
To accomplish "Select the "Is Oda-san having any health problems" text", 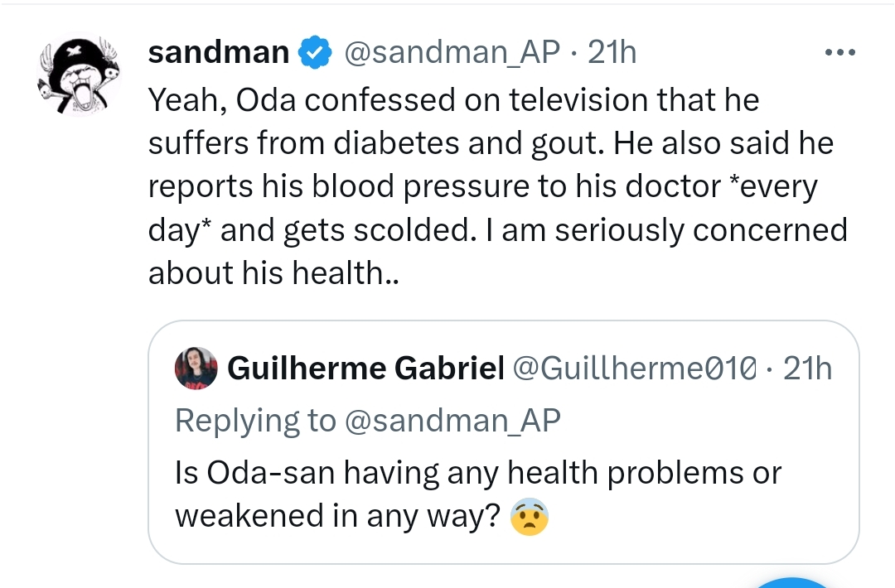I will (478, 473).
